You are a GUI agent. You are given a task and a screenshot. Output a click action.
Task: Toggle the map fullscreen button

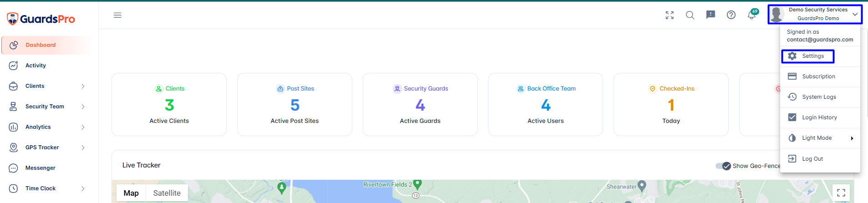click(841, 193)
